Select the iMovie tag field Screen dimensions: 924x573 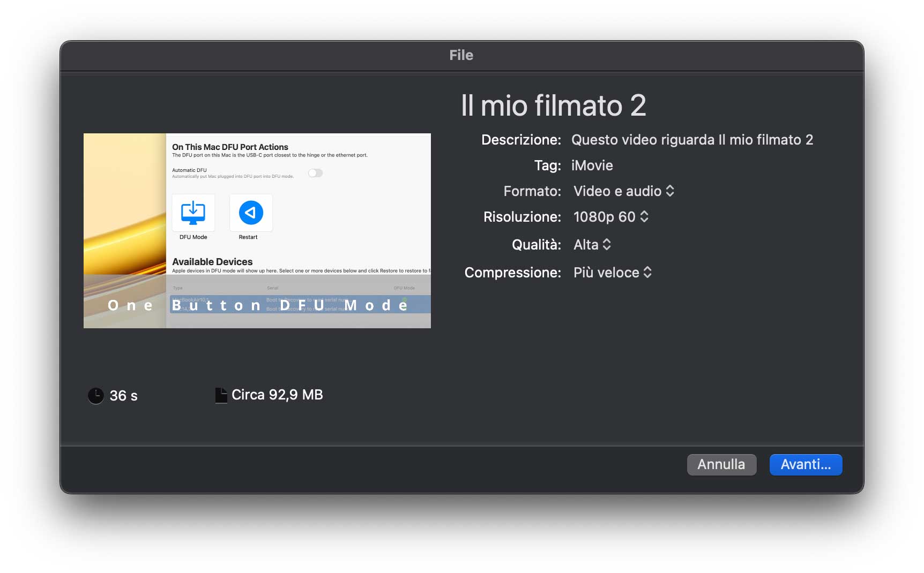point(592,165)
